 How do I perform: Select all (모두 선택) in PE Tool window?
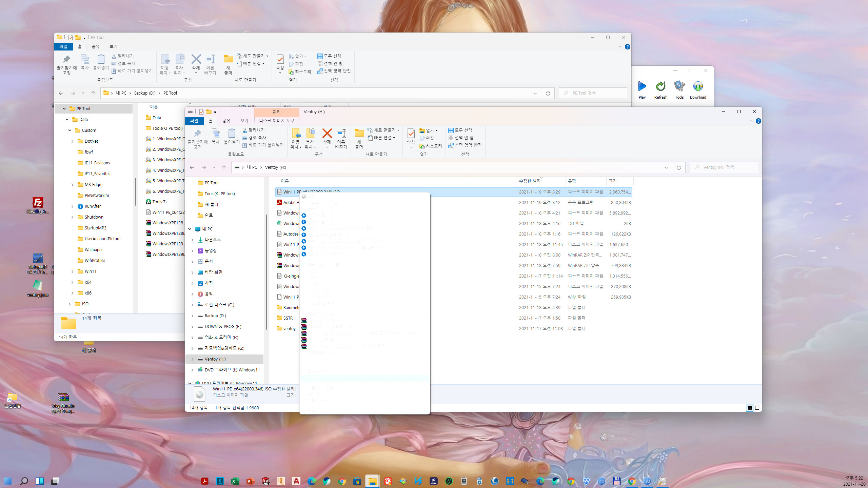click(329, 56)
